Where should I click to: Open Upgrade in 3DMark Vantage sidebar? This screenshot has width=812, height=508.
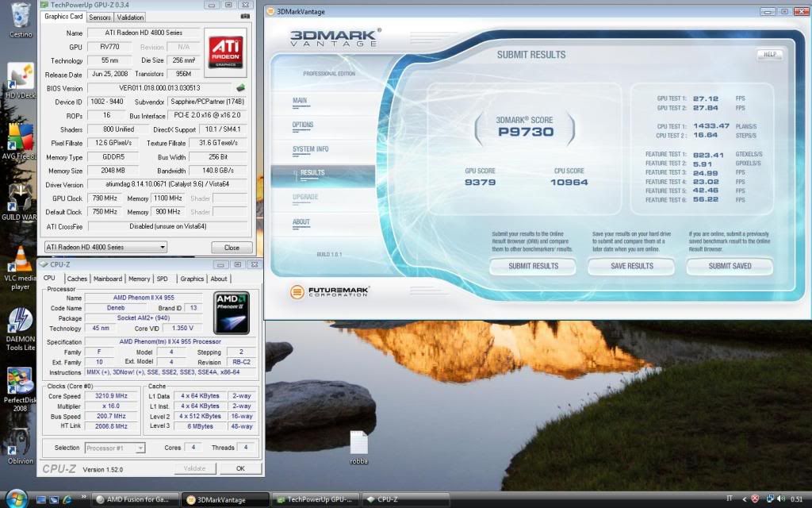click(305, 197)
